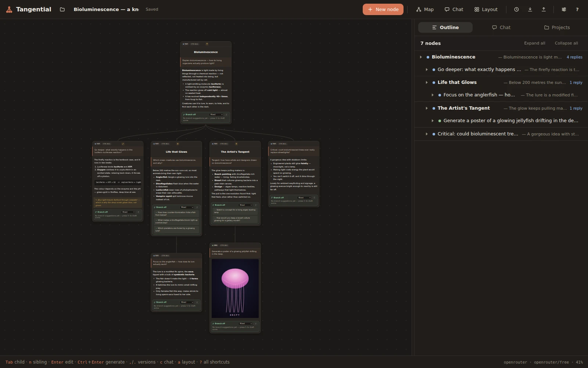
Task: Click '1 reply' link on Artist's Tangent row
Action: click(x=576, y=108)
